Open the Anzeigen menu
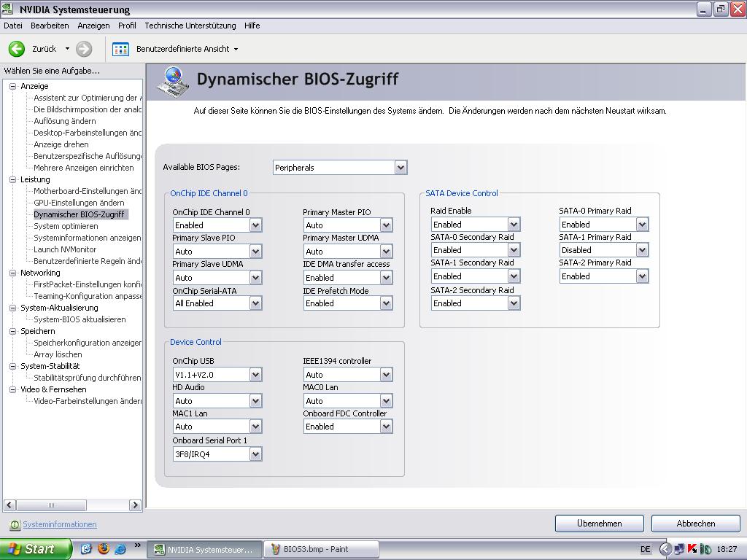 tap(93, 26)
